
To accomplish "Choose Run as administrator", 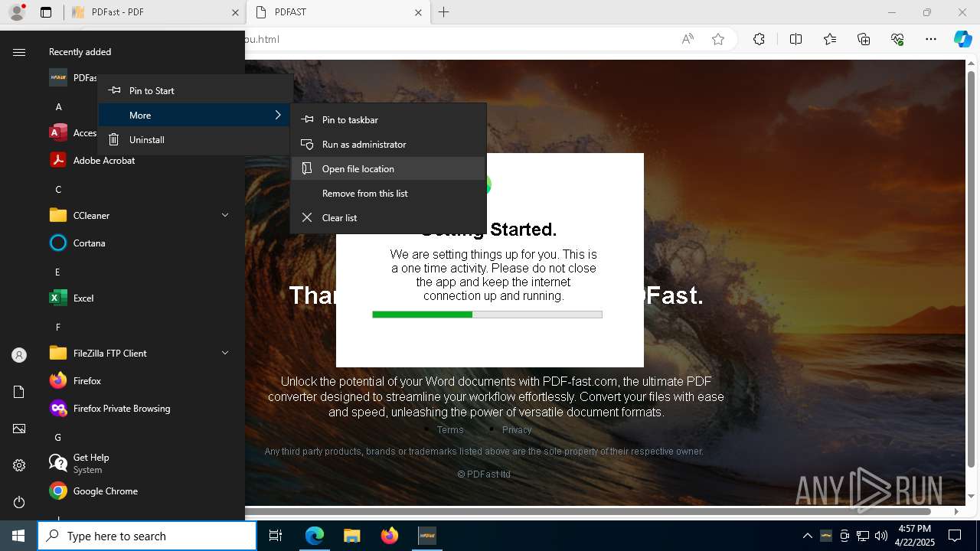I will point(388,144).
